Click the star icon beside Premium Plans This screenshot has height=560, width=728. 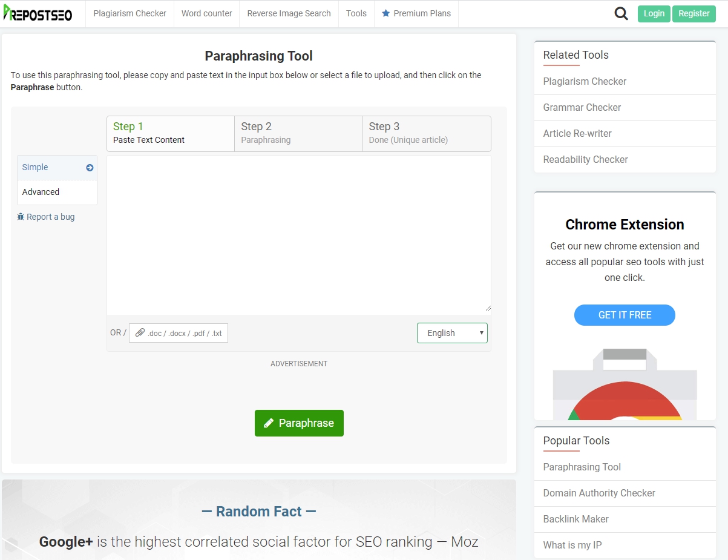click(385, 13)
